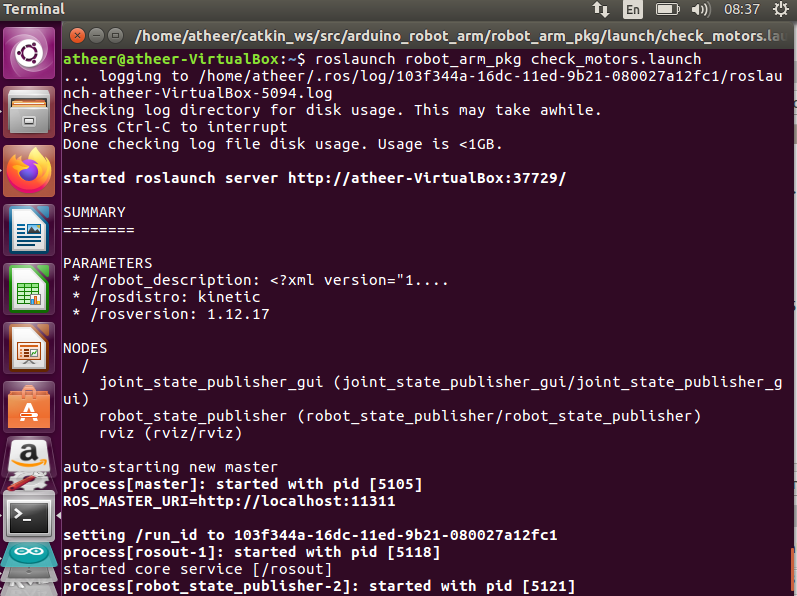Open the Files manager from the dock
This screenshot has width=797, height=596.
click(x=29, y=112)
